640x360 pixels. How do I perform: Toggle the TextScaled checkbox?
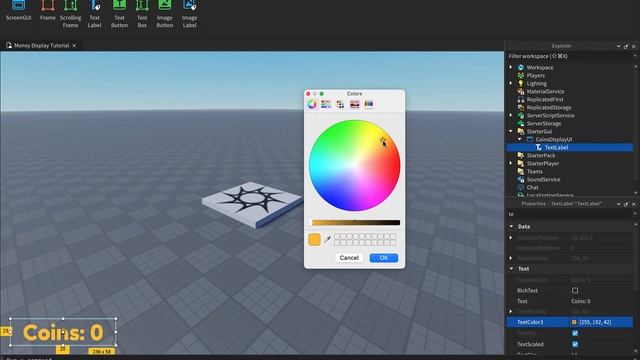point(575,344)
